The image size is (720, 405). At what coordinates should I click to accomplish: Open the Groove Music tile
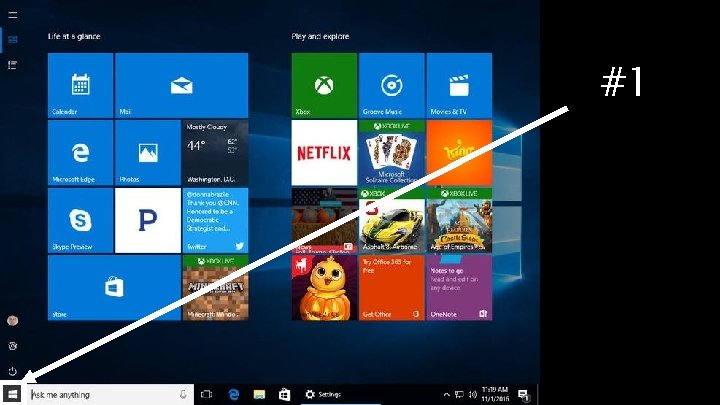tap(392, 85)
